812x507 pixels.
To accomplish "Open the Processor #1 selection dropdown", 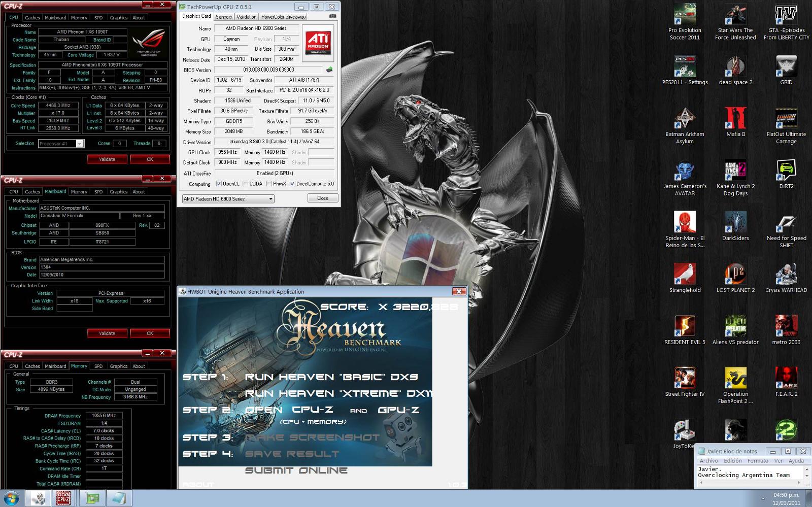I will (61, 144).
